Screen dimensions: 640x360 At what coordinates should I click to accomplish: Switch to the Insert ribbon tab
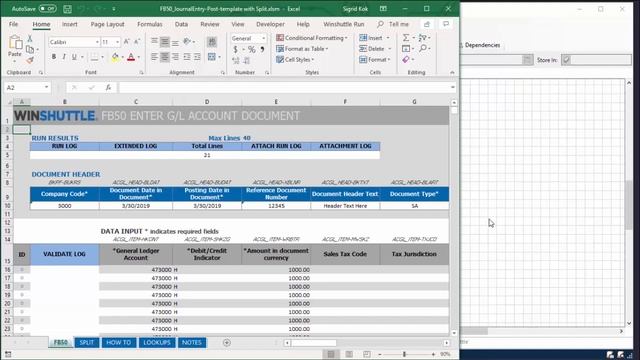pos(69,24)
